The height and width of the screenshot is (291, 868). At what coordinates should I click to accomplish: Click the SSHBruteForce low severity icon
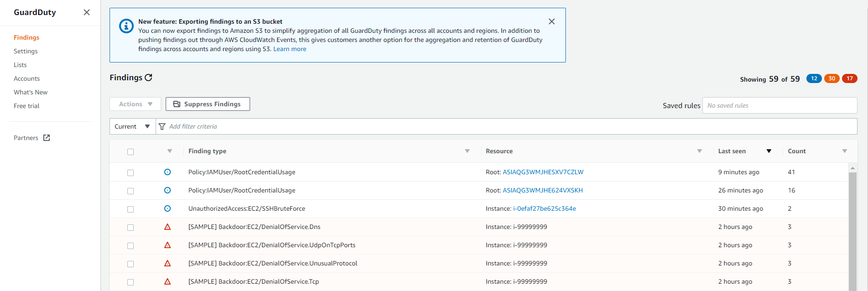[x=167, y=208]
